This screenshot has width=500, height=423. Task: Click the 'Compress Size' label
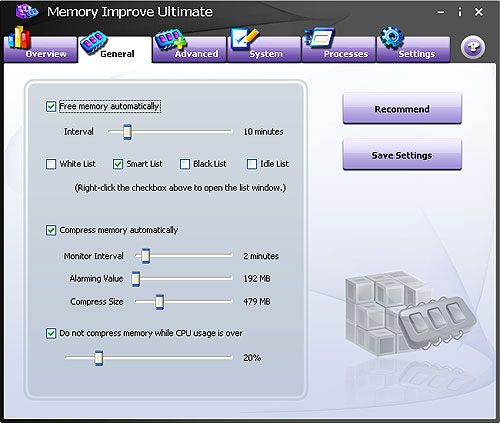click(x=97, y=302)
